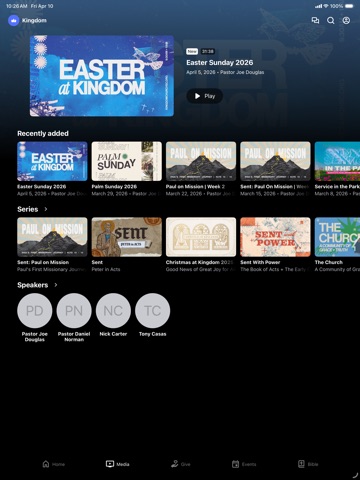Open the Sent: Paul on Mission series card

[52, 237]
